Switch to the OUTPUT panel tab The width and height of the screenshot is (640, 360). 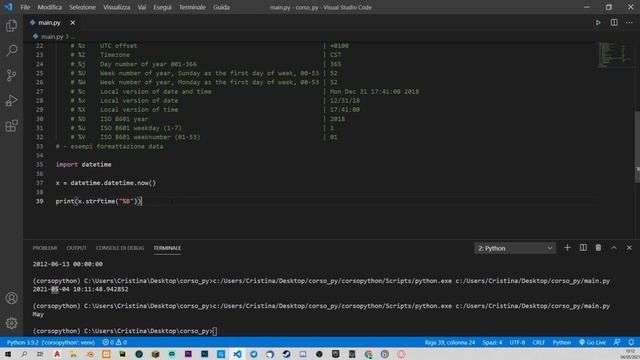pyautogui.click(x=77, y=248)
